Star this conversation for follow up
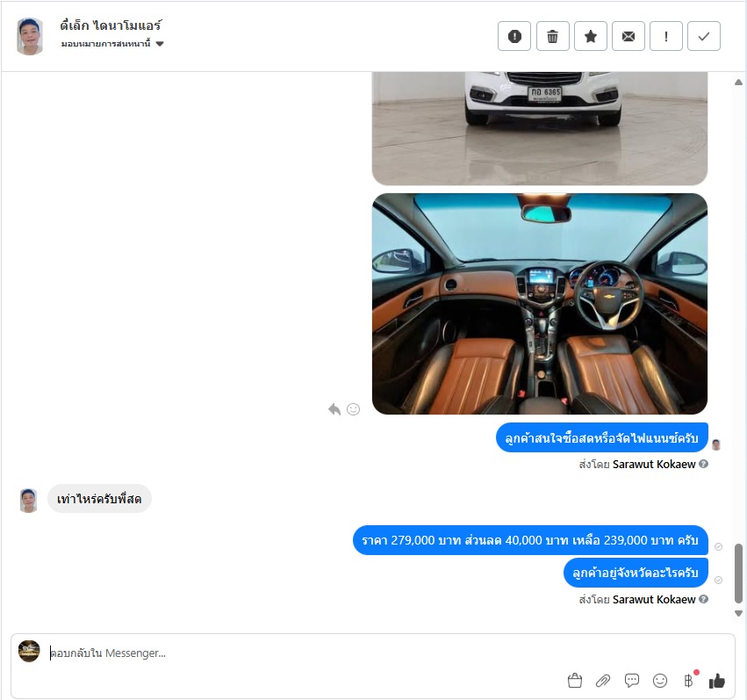Screen dimensions: 747x700 click(x=591, y=36)
